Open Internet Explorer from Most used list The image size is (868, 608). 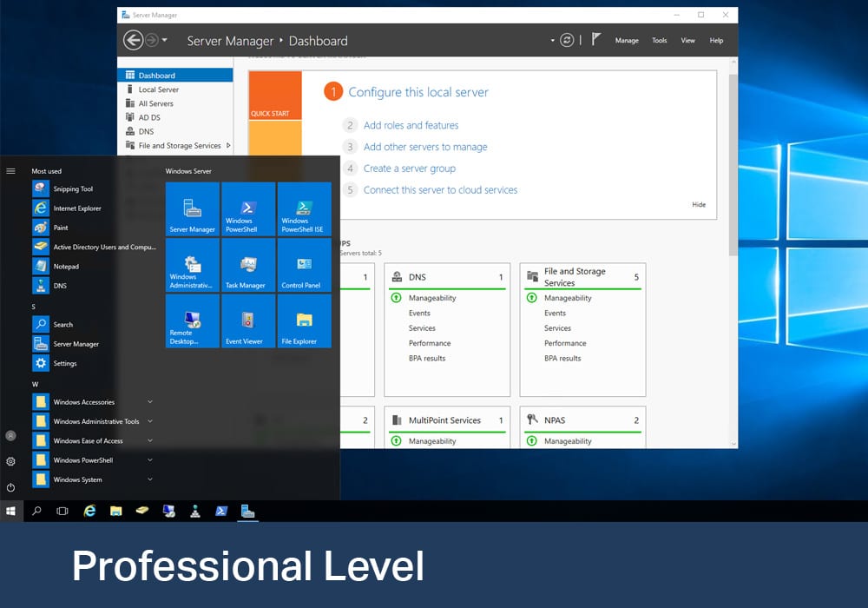point(94,208)
